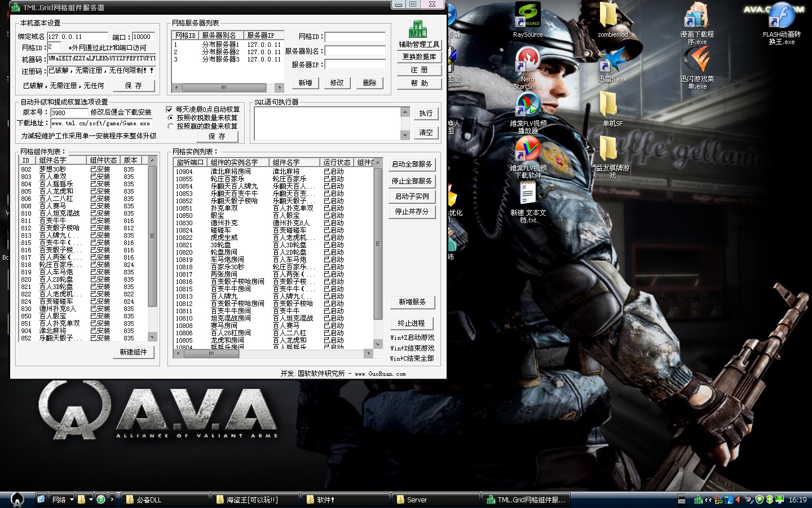Expand the quick launch chevron on taskbar
The image size is (812, 508).
click(112, 500)
